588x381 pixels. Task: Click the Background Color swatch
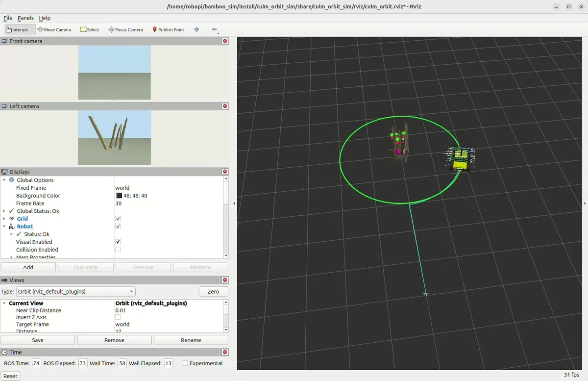(x=119, y=196)
